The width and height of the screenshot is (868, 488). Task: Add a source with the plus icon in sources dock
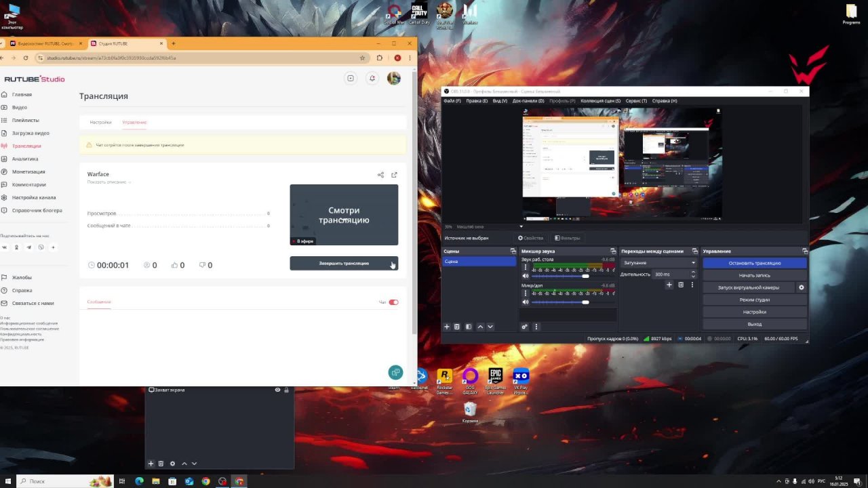click(x=151, y=464)
